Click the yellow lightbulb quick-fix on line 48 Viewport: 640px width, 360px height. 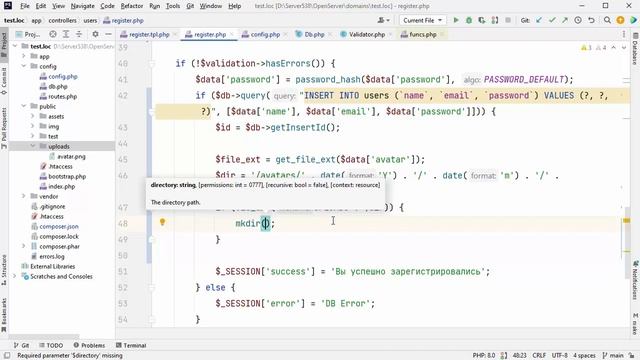(x=162, y=222)
